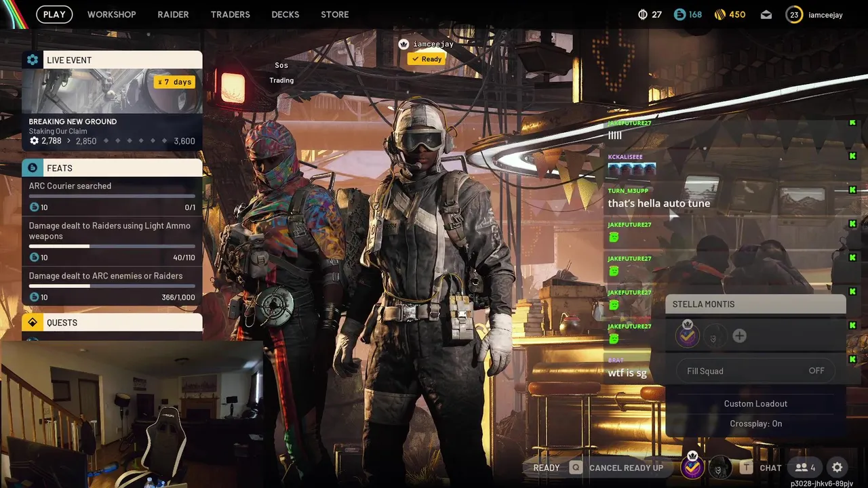Click the ARC Courier searched progress bar
The height and width of the screenshot is (488, 868).
[x=112, y=197]
